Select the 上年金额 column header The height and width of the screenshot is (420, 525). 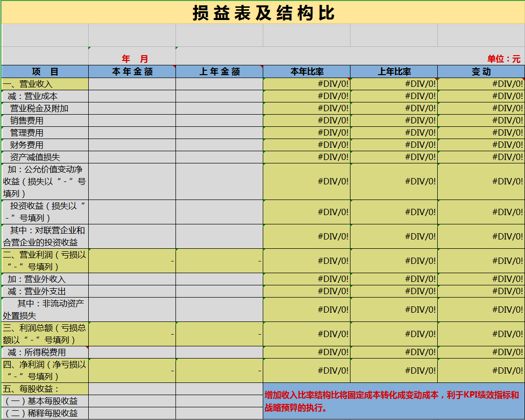pyautogui.click(x=219, y=72)
